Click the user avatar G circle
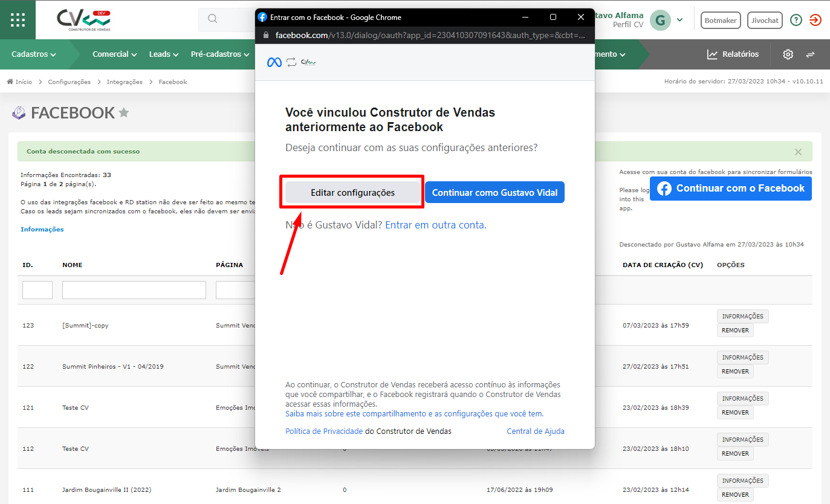Image resolution: width=830 pixels, height=504 pixels. click(x=660, y=20)
